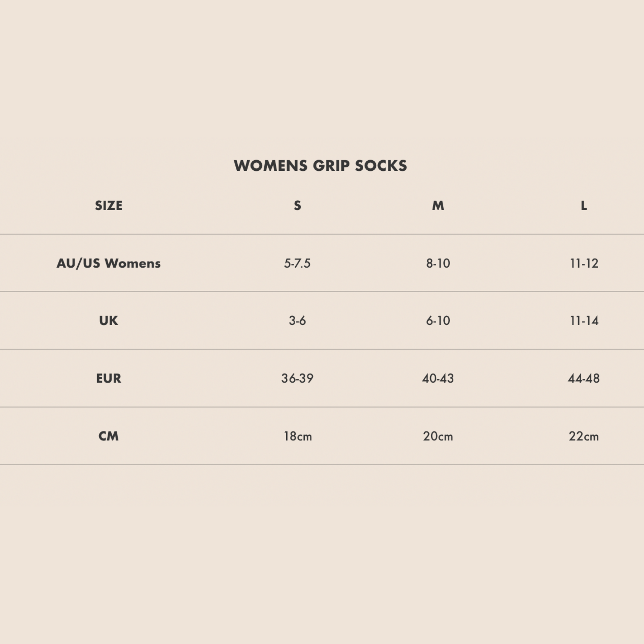Click the 44-48 EUR large value
Image resolution: width=644 pixels, height=644 pixels.
(584, 378)
